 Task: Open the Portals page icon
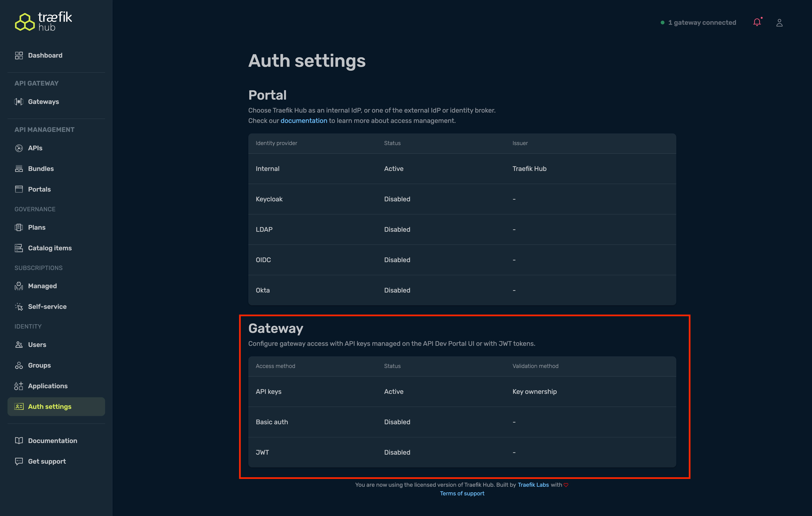(19, 189)
